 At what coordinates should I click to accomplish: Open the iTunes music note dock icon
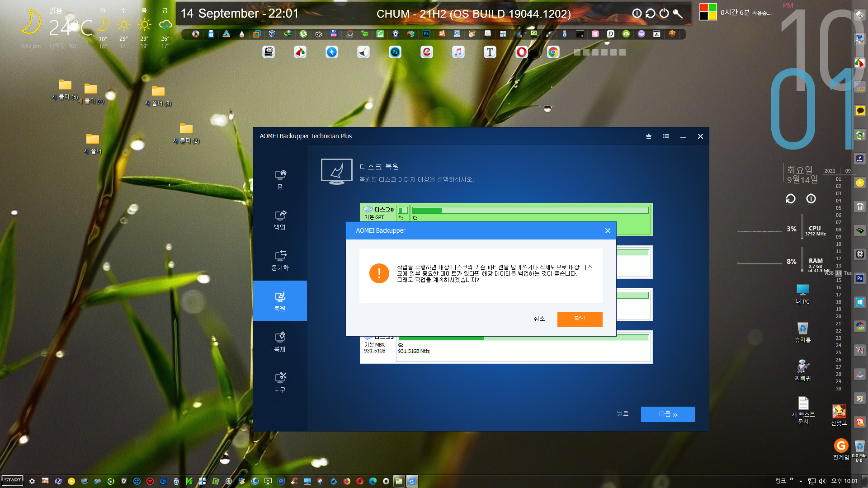click(x=458, y=52)
